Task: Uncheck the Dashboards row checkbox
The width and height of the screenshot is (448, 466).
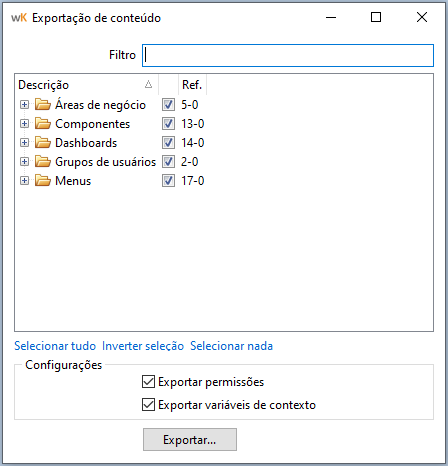Action: click(168, 143)
